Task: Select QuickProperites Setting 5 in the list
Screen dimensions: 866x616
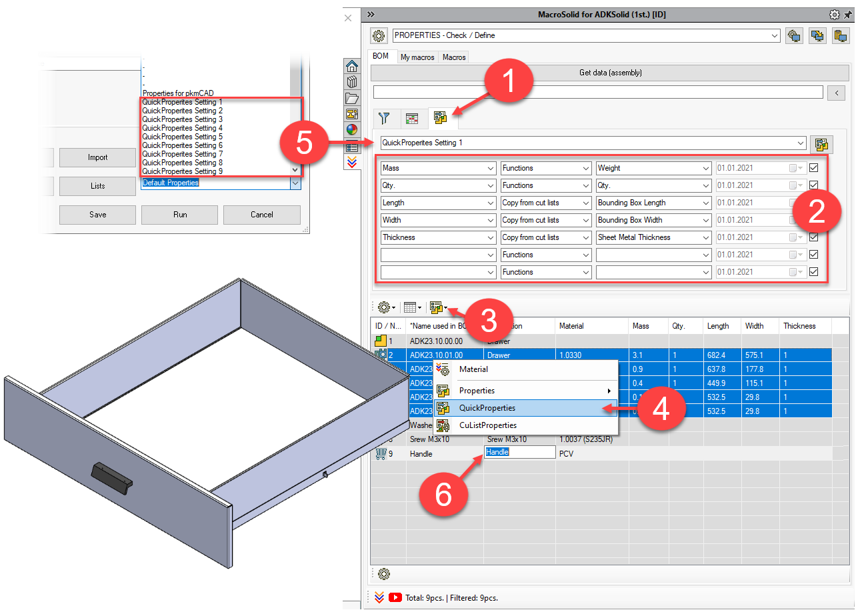Action: tap(183, 137)
